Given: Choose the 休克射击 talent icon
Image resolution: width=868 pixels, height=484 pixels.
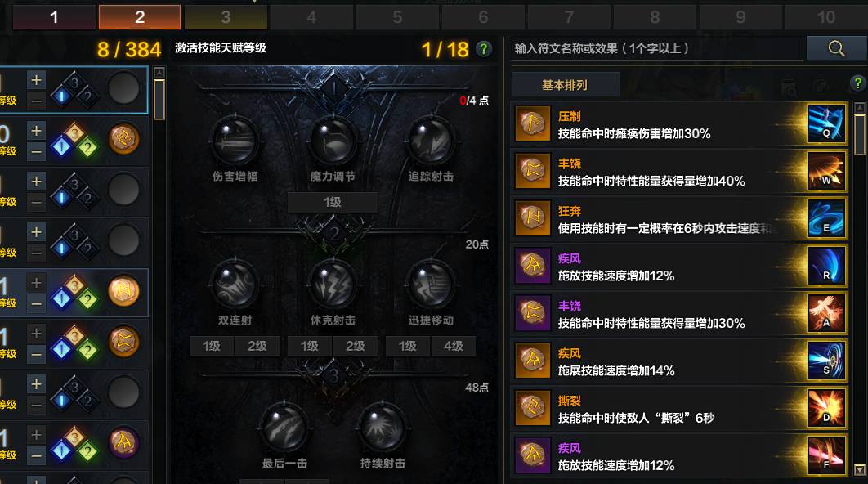Looking at the screenshot, I should point(333,284).
